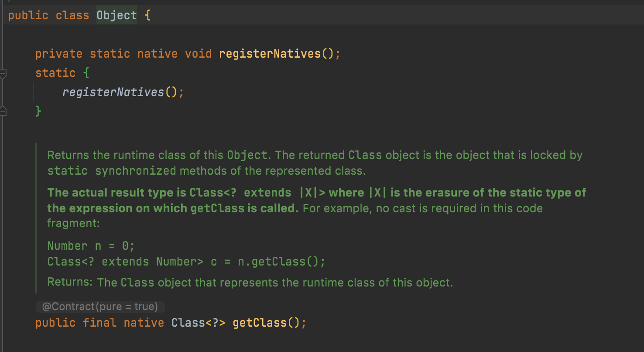Open the @Contract(pure = true) inlay hint
Viewport: 644px width, 352px height.
click(x=100, y=307)
